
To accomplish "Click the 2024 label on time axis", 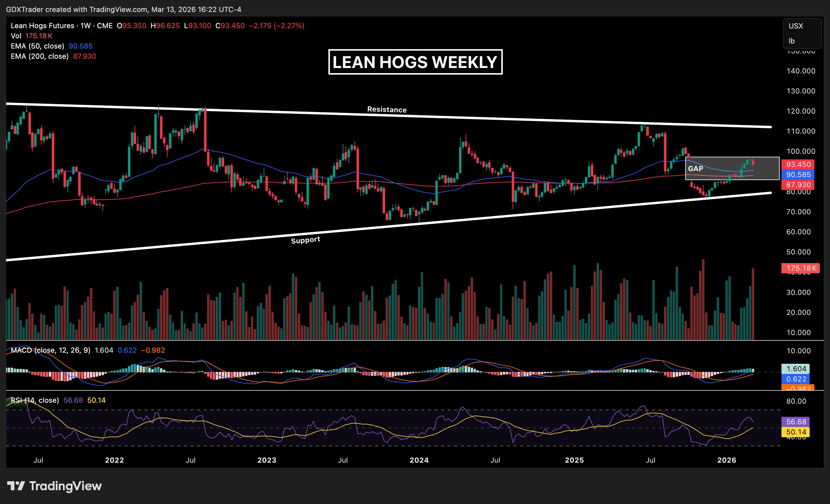I will (419, 460).
